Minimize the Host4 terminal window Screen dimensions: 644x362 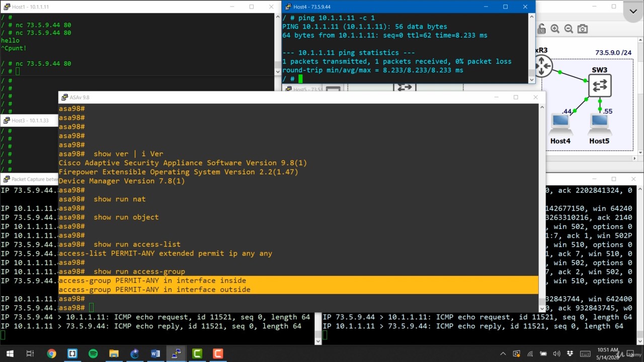coord(486,7)
